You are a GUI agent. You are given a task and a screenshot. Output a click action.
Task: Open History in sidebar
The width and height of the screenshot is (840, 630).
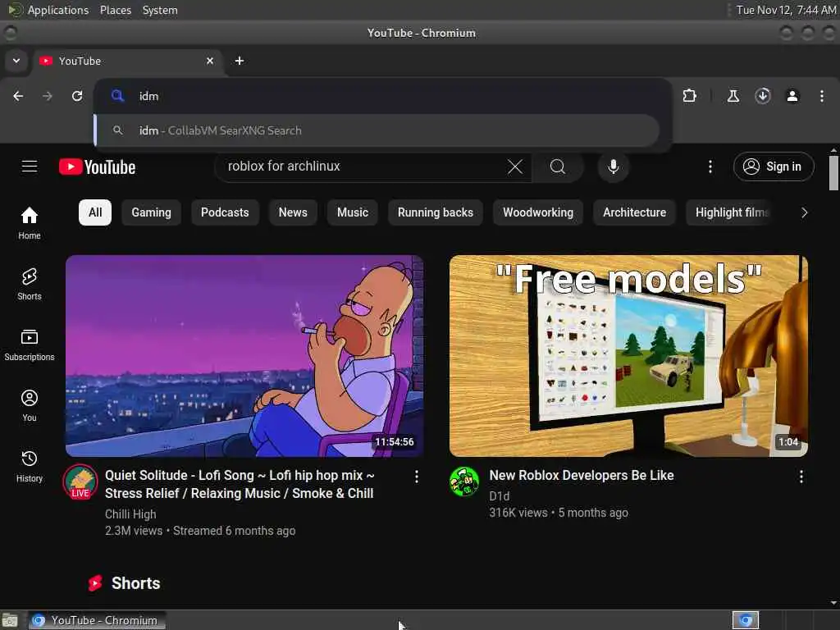pyautogui.click(x=30, y=467)
